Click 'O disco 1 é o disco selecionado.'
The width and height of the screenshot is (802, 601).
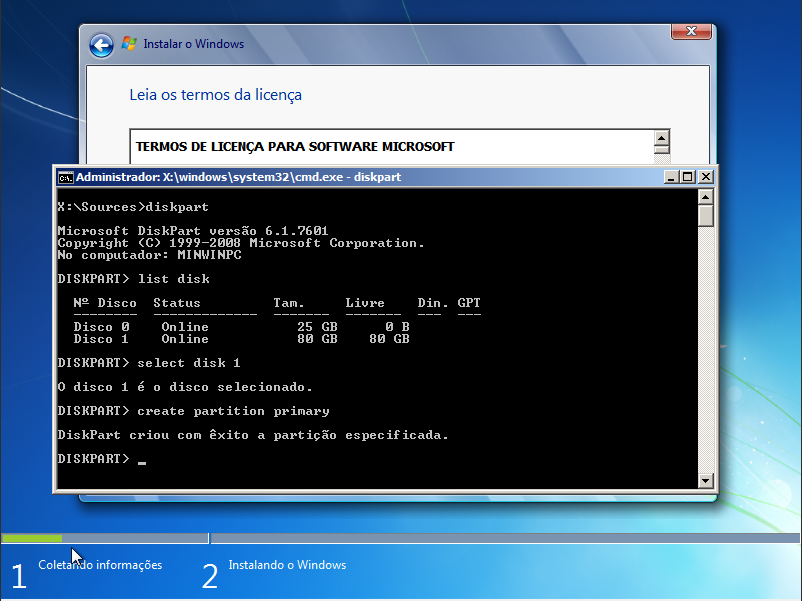pos(185,387)
